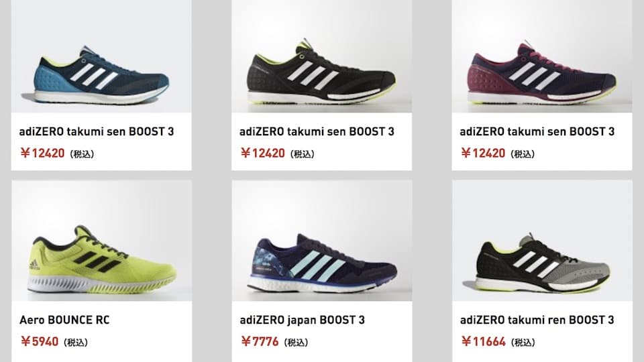The image size is (644, 362).
Task: Click first adiZERO takumi sen BOOST 3 title
Action: [97, 131]
